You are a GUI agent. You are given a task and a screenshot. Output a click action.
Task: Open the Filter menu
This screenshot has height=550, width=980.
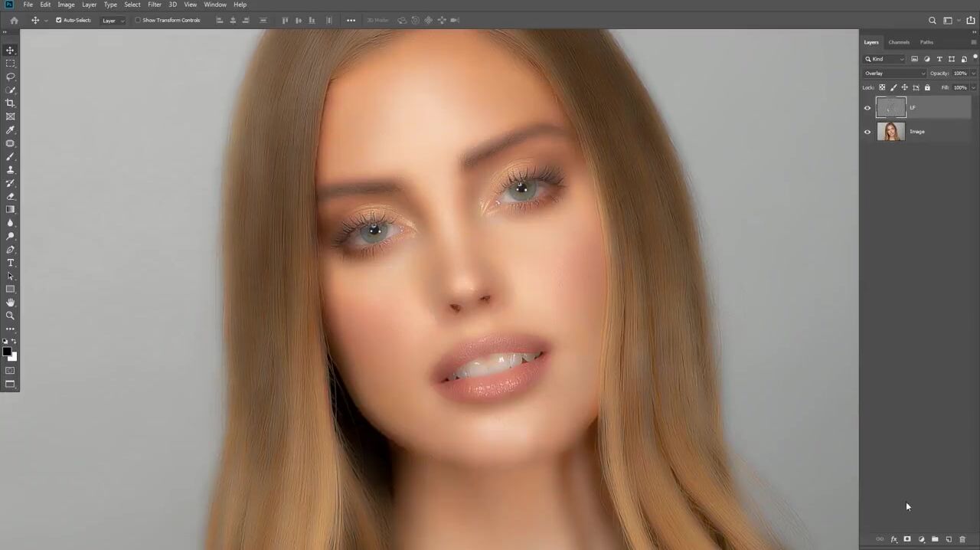click(154, 5)
